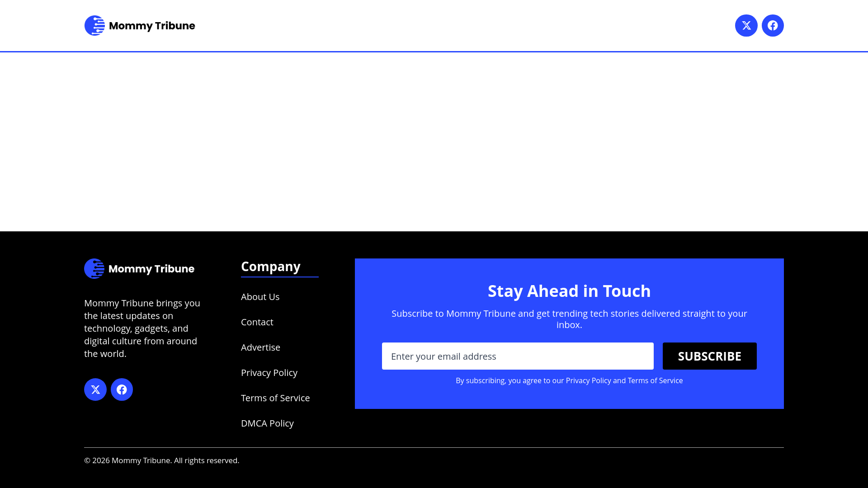Screen dimensions: 868x488
Task: Open the X (Twitter) icon in the header
Action: click(x=746, y=26)
